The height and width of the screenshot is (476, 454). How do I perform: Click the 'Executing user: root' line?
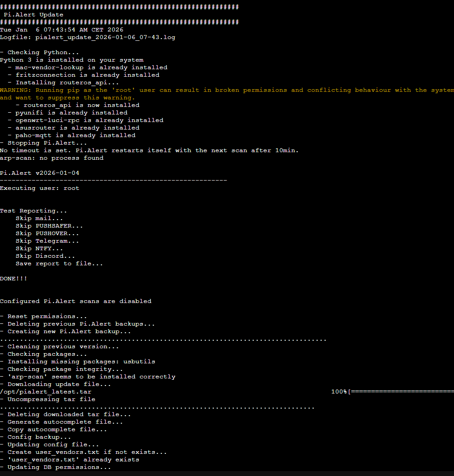tap(39, 188)
